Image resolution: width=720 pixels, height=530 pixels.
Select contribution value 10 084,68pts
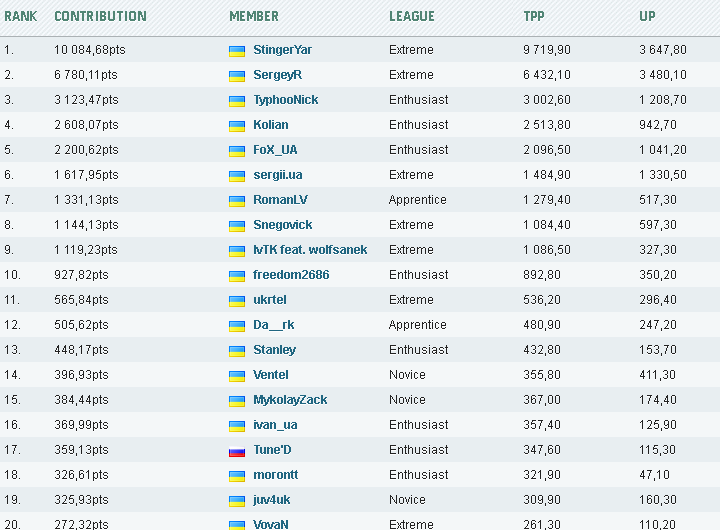(90, 50)
